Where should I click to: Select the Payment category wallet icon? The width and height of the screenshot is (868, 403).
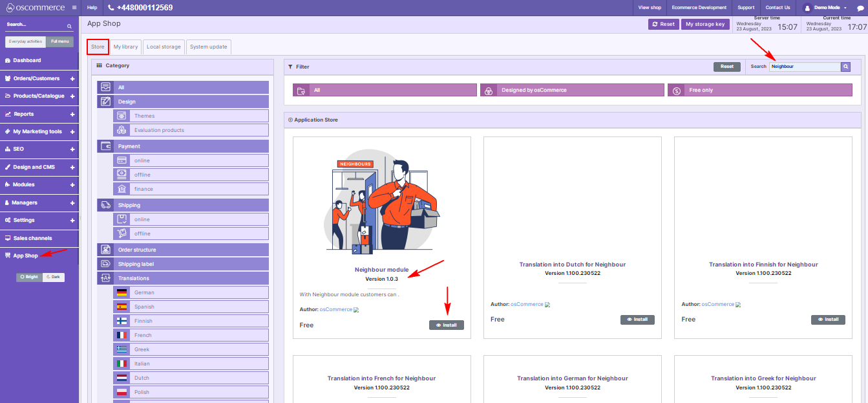click(x=105, y=146)
